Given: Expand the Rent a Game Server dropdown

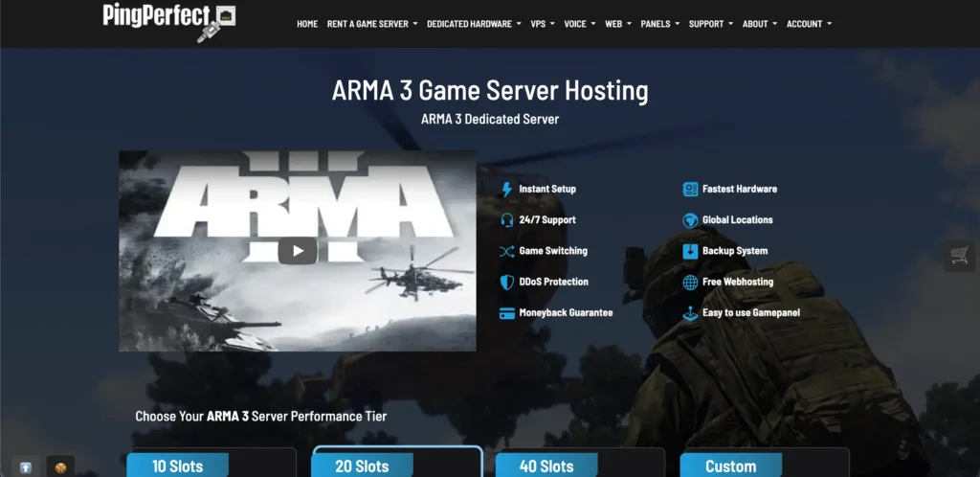Looking at the screenshot, I should pyautogui.click(x=372, y=24).
